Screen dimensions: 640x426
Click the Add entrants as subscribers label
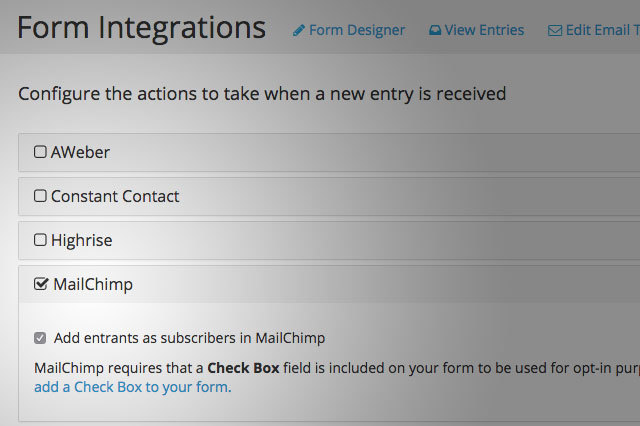point(189,338)
